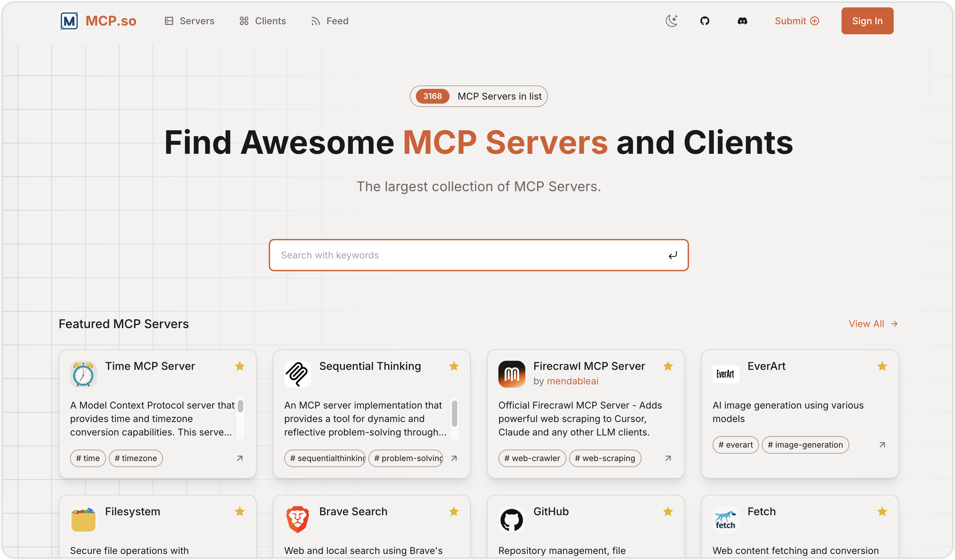
Task: Click the MCP.so logo icon
Action: click(69, 21)
